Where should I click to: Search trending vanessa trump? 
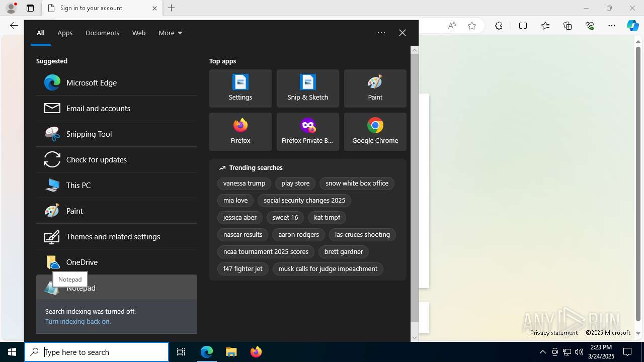(244, 184)
